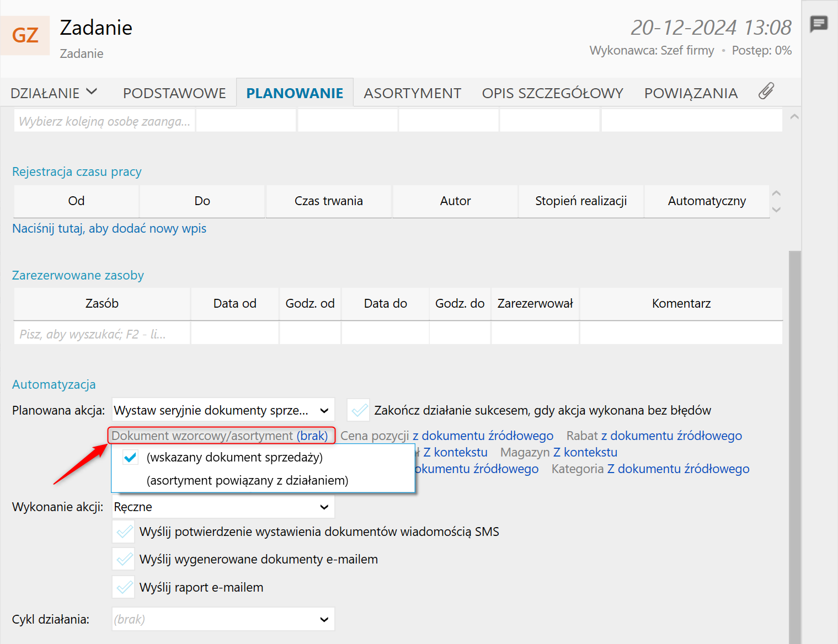The height and width of the screenshot is (644, 838).
Task: Click the vertical scrollbar thumb
Action: tap(794, 441)
